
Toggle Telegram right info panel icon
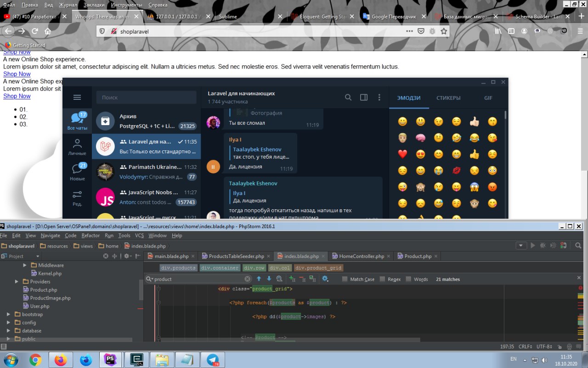tap(364, 97)
